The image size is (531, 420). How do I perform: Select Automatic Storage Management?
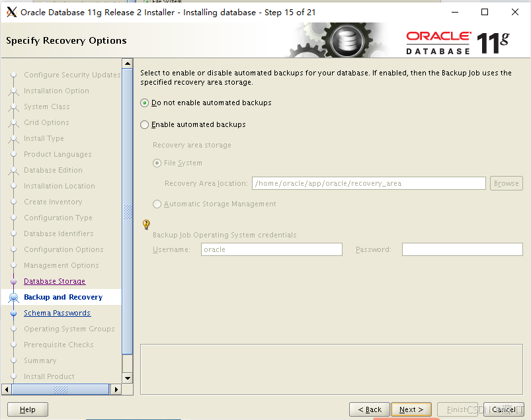click(157, 204)
